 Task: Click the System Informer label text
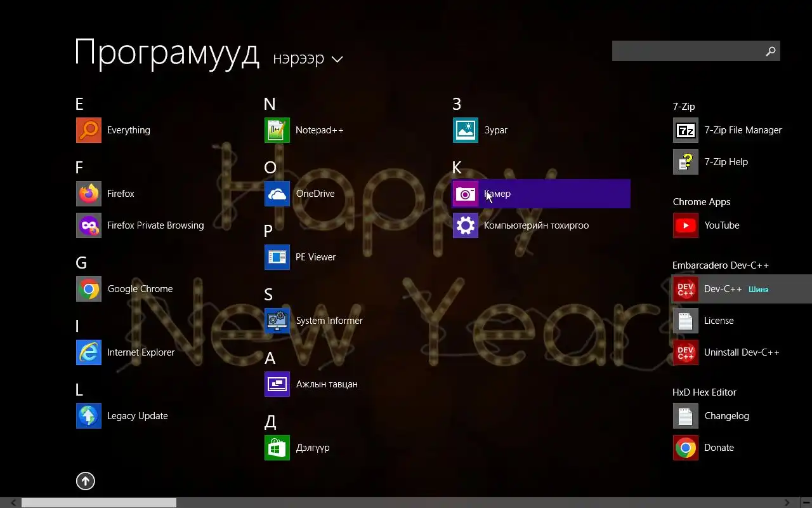[x=329, y=321]
